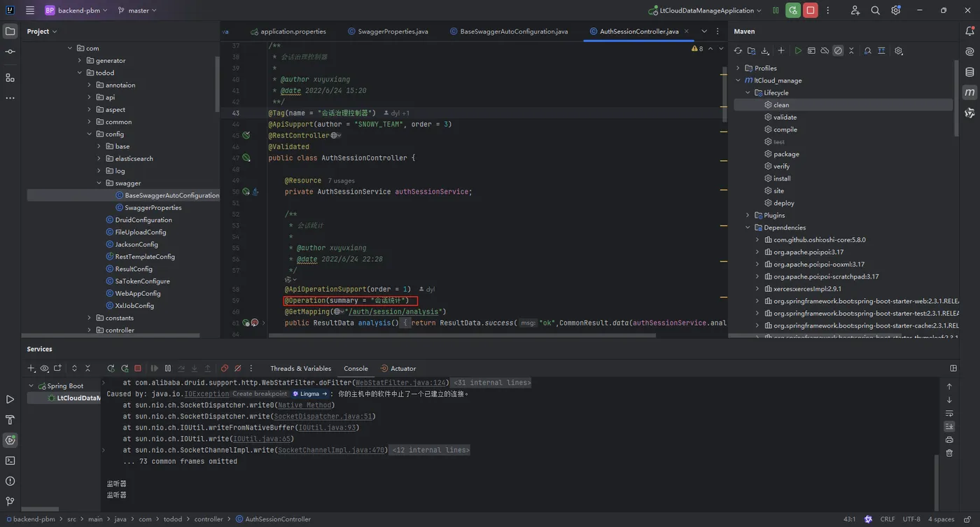Viewport: 980px width, 527px height.
Task: Open the Notifications bell in right sidebar
Action: [x=969, y=31]
